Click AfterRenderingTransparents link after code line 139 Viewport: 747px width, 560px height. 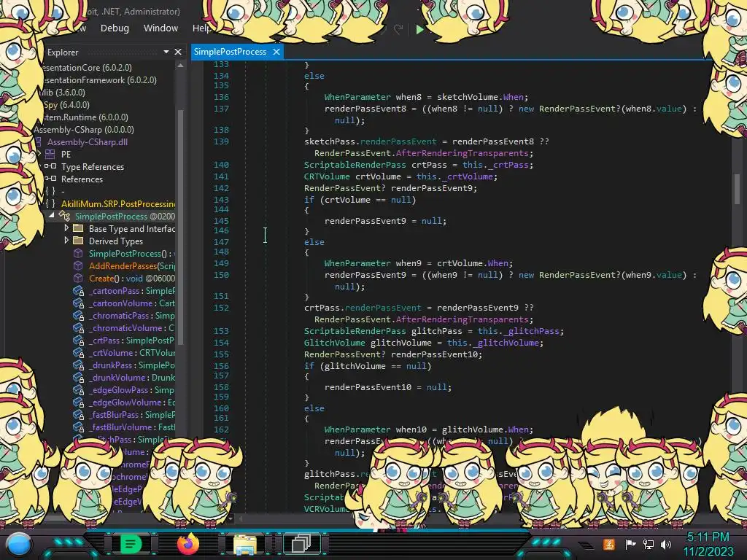click(462, 153)
